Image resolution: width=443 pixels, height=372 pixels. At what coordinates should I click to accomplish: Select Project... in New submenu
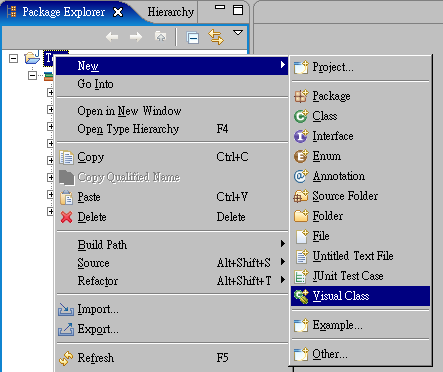[x=361, y=67]
